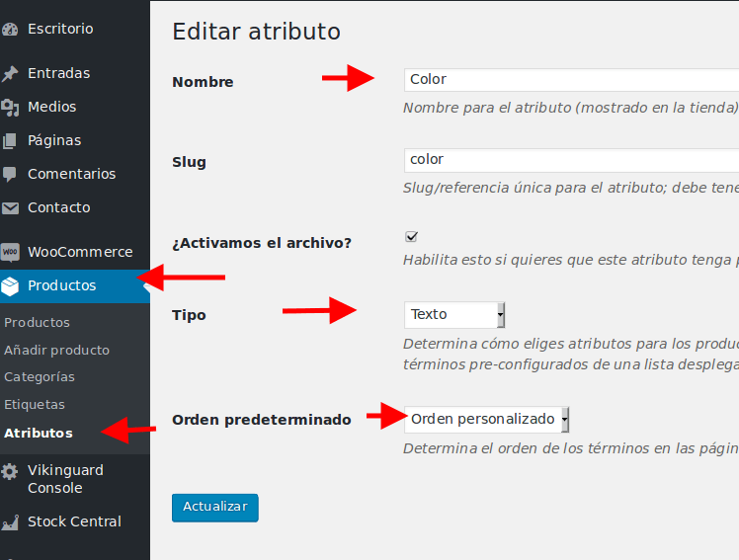
Task: Toggle the ¿Activamos el archivo? checkbox
Action: pos(411,236)
